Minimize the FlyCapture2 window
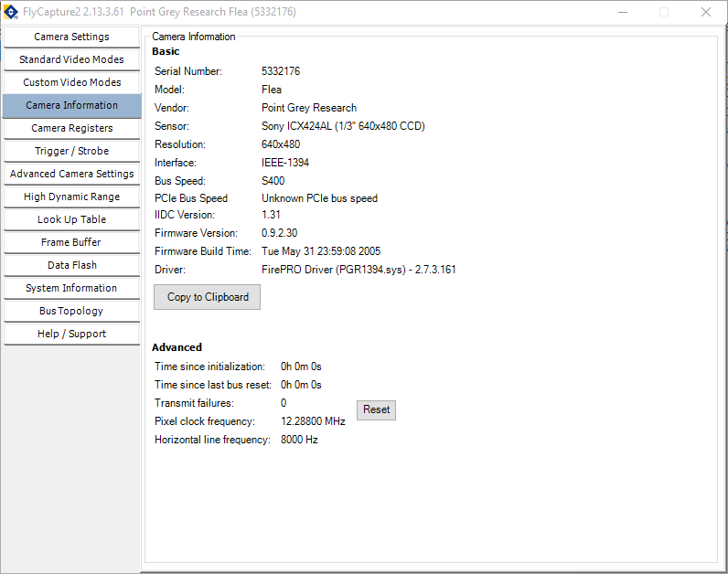Viewport: 728px width, 574px height. click(x=623, y=12)
